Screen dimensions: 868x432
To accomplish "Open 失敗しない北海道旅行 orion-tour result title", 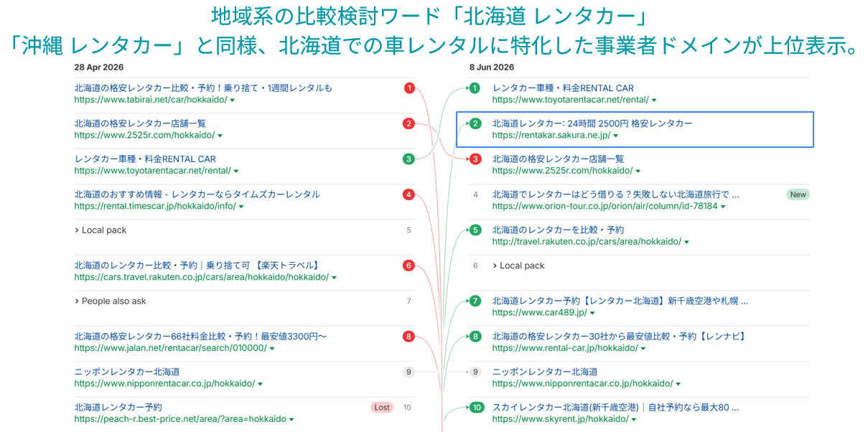I will (x=616, y=194).
